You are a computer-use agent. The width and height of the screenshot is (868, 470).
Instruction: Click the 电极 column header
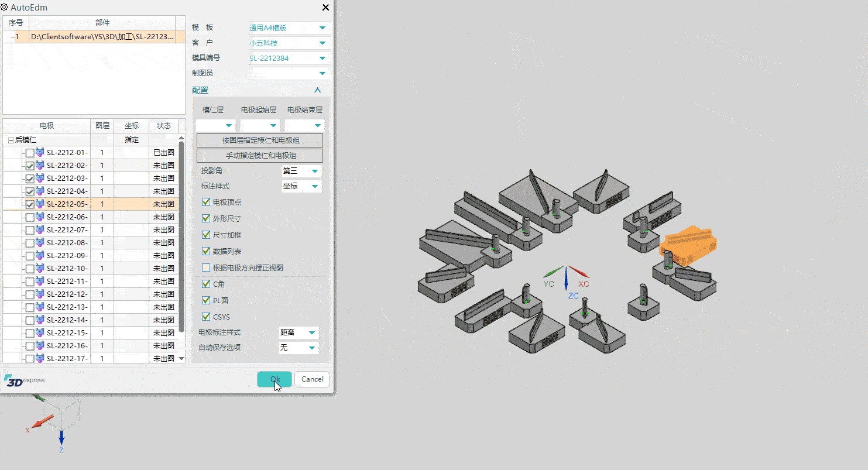[x=47, y=126]
